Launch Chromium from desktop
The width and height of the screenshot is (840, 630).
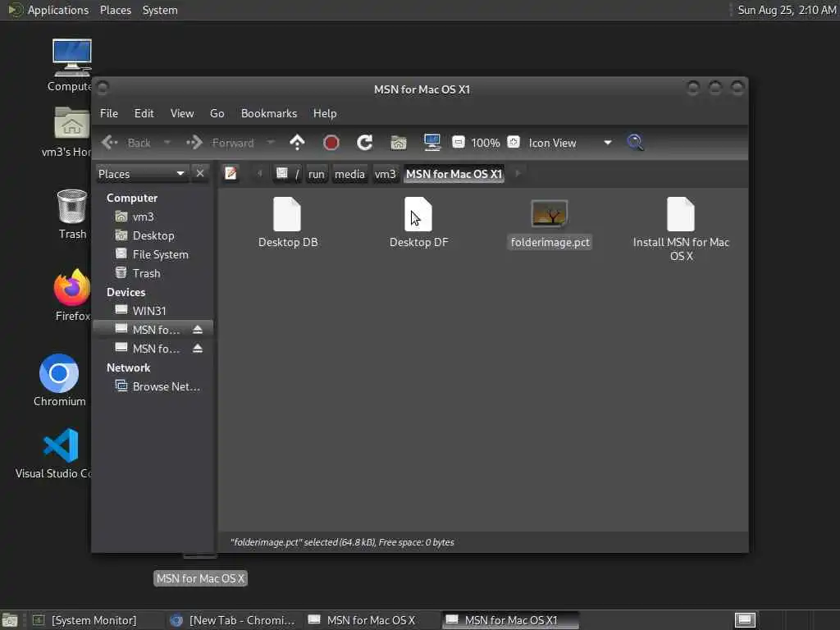59,380
